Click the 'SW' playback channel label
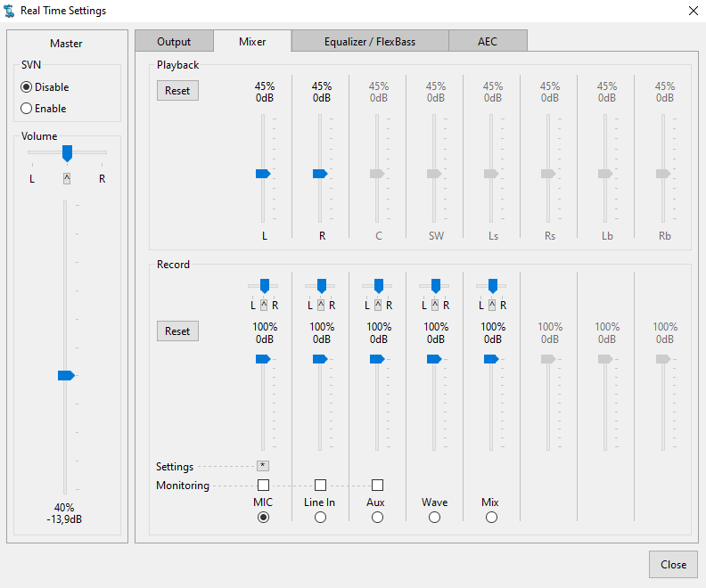 tap(436, 236)
